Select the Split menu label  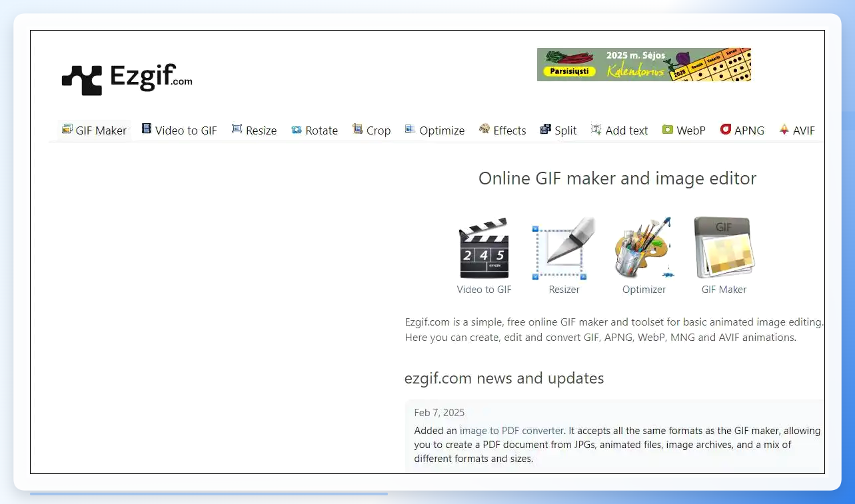point(566,130)
